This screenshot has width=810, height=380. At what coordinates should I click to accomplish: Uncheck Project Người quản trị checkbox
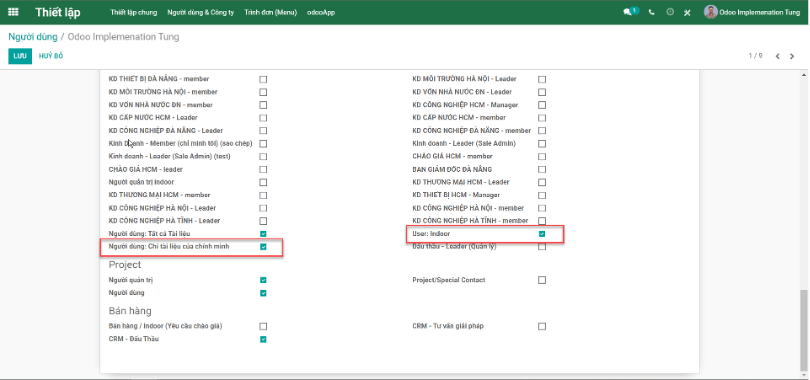263,280
